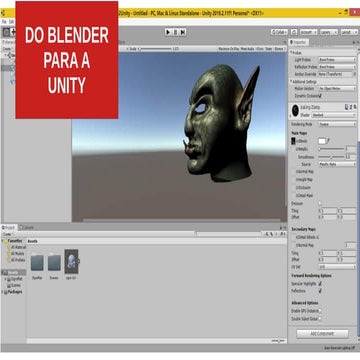Click the Detail Albedo x2 texture slot
The image size is (360, 360).
294,237
